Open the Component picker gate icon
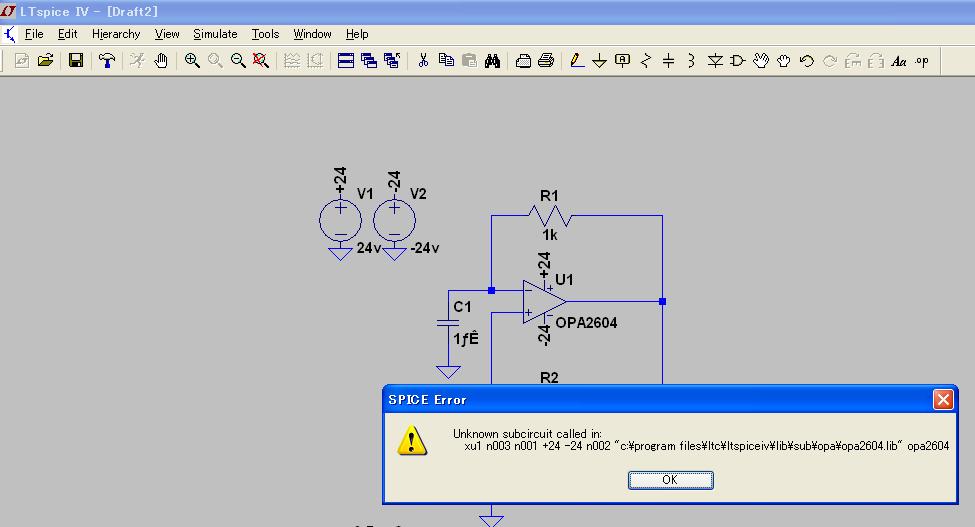Image resolution: width=975 pixels, height=527 pixels. click(x=737, y=60)
